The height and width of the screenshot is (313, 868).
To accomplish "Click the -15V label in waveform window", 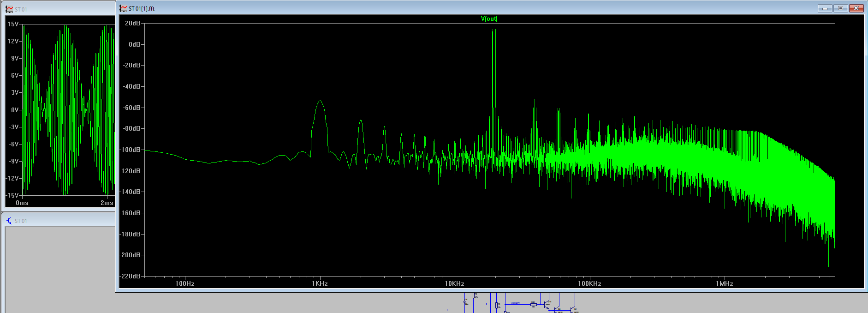I will tap(12, 195).
